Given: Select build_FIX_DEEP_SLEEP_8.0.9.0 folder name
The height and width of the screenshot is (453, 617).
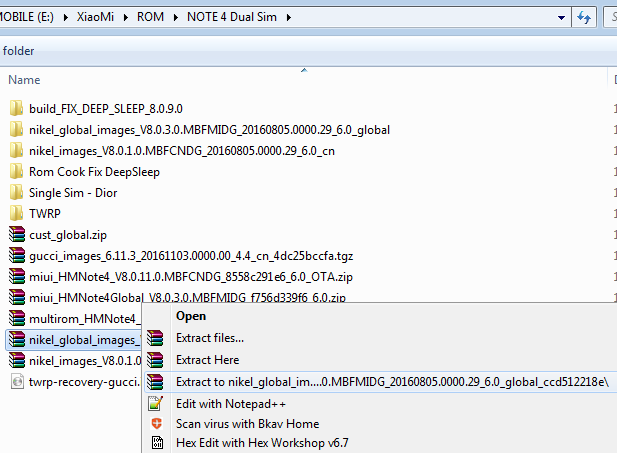Looking at the screenshot, I should pos(106,109).
